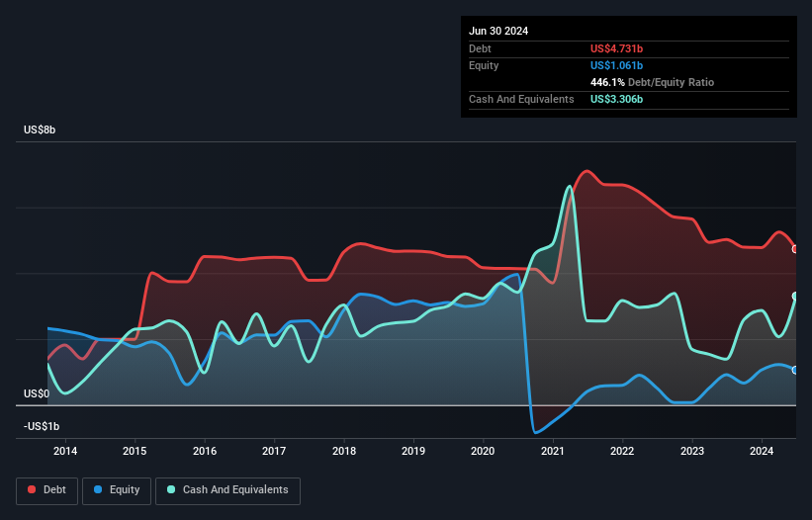Click the US$3.306b cash value
This screenshot has height=520, width=812.
click(616, 99)
